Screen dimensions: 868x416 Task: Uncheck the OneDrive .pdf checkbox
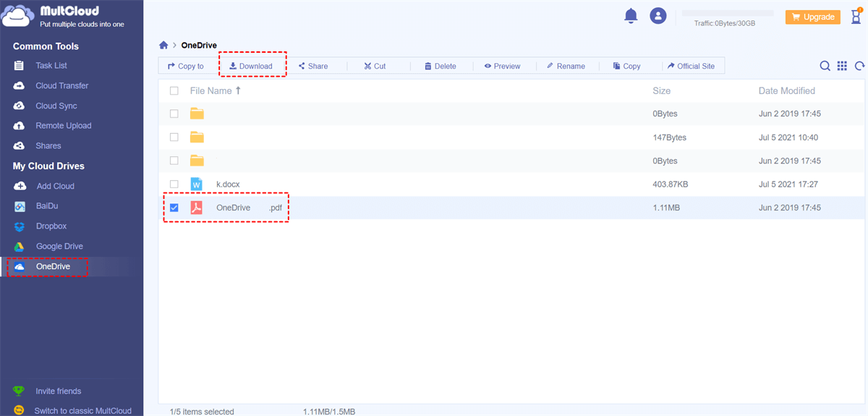point(174,208)
